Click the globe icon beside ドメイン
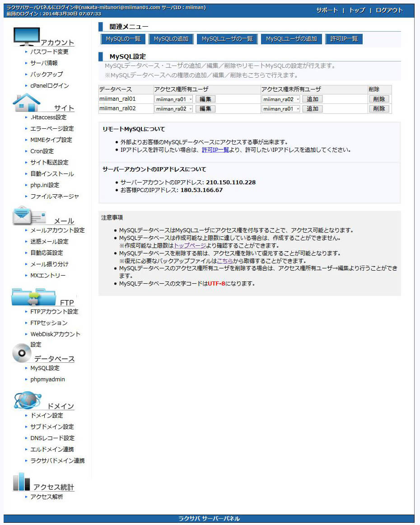The width and height of the screenshot is (420, 525). point(28,400)
